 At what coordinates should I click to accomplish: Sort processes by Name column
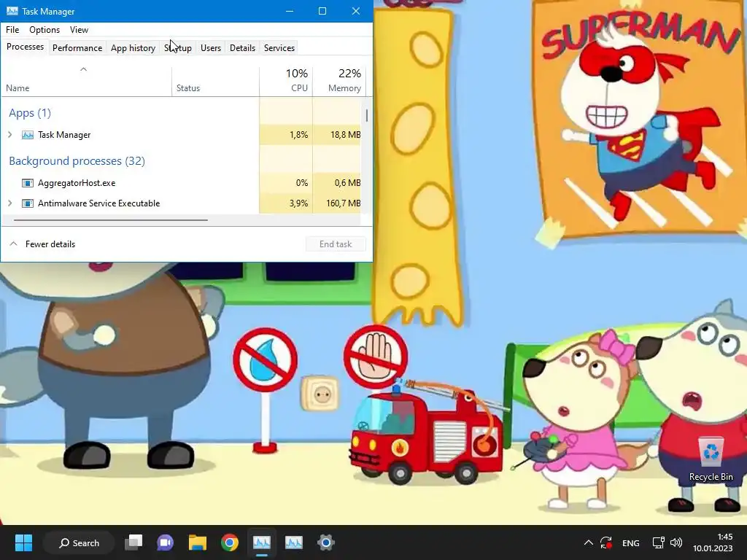86,82
